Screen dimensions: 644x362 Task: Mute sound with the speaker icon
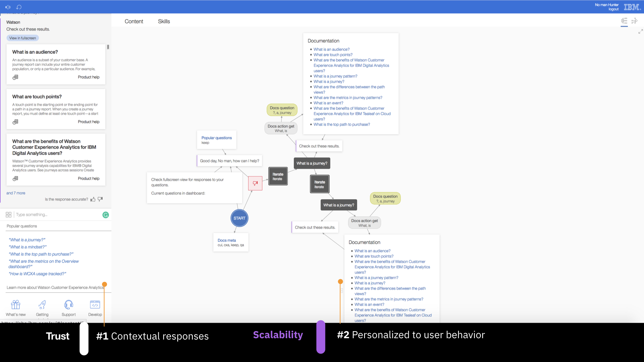click(x=8, y=7)
